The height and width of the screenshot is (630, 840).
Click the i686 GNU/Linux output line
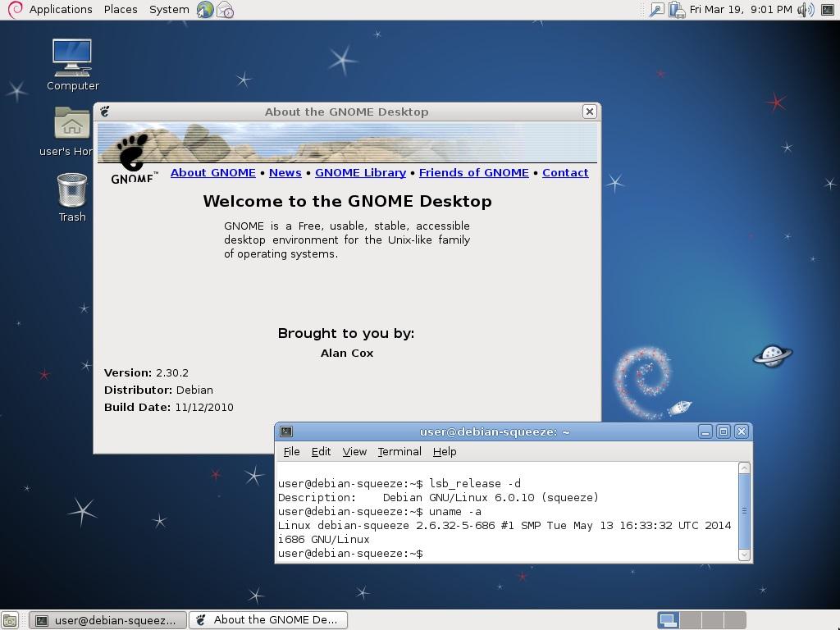tap(323, 540)
